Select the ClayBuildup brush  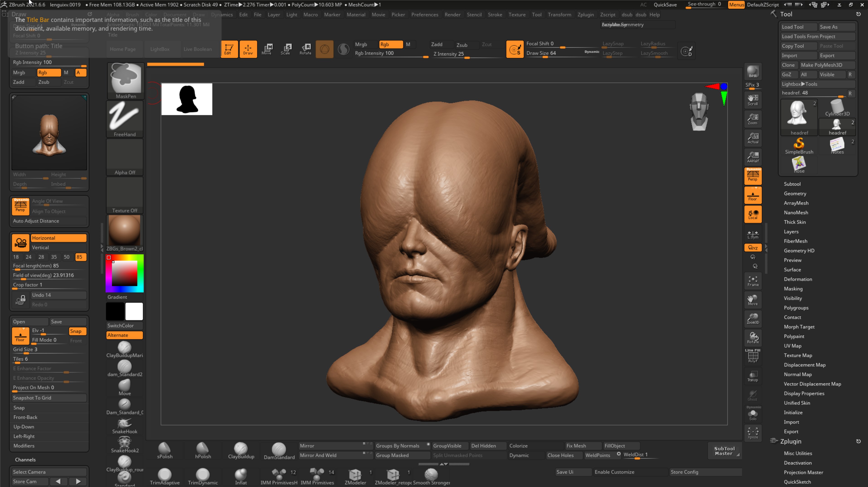click(x=241, y=450)
